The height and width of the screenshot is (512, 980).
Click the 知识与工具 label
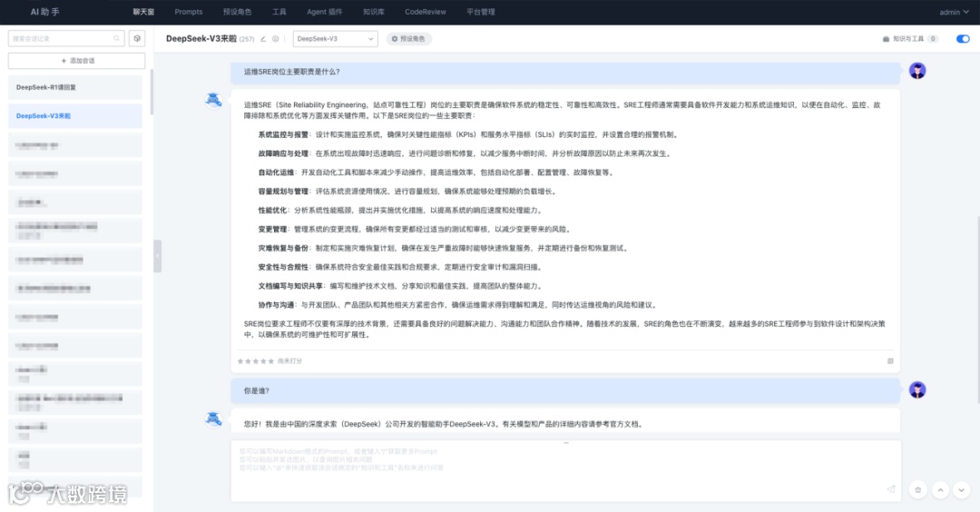tap(908, 39)
